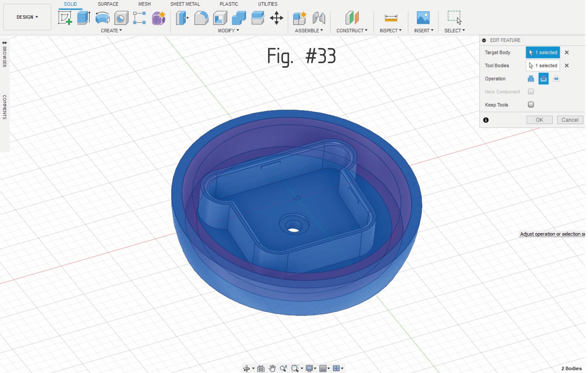This screenshot has width=588, height=373.
Task: Choose the Join operation option
Action: point(531,79)
